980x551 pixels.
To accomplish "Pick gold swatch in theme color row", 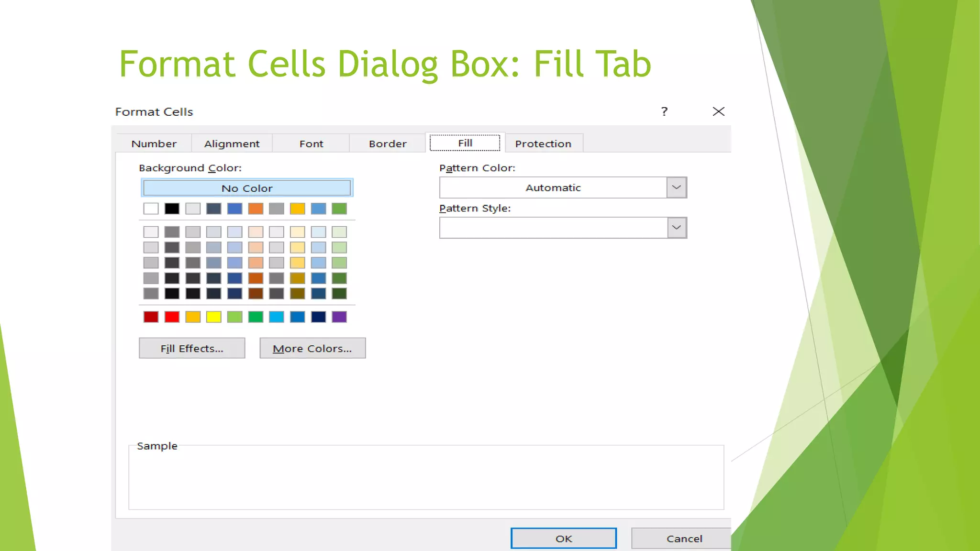I will 297,209.
